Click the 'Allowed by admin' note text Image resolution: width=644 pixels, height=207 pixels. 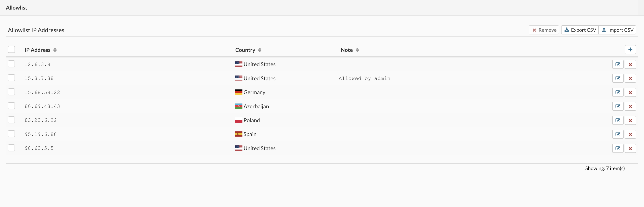pyautogui.click(x=364, y=78)
